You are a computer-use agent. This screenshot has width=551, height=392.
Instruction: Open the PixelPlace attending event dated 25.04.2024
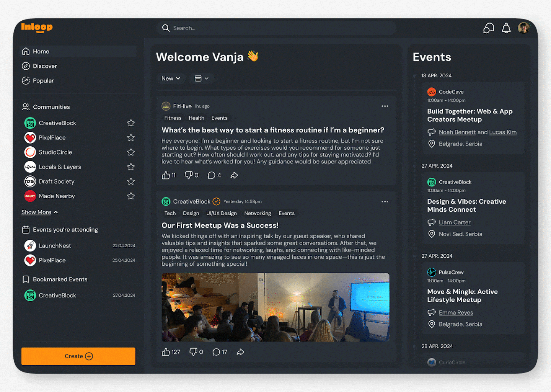point(80,260)
